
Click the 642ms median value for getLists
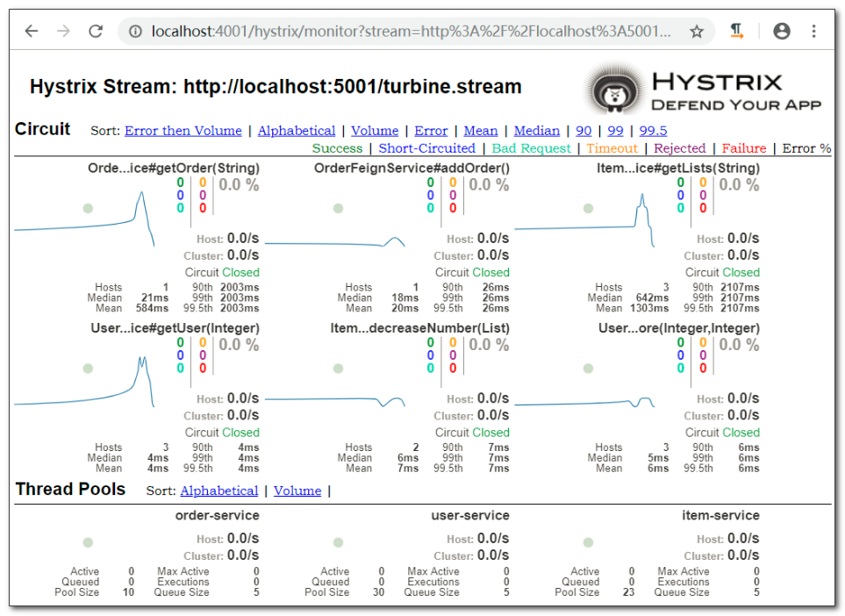click(652, 298)
